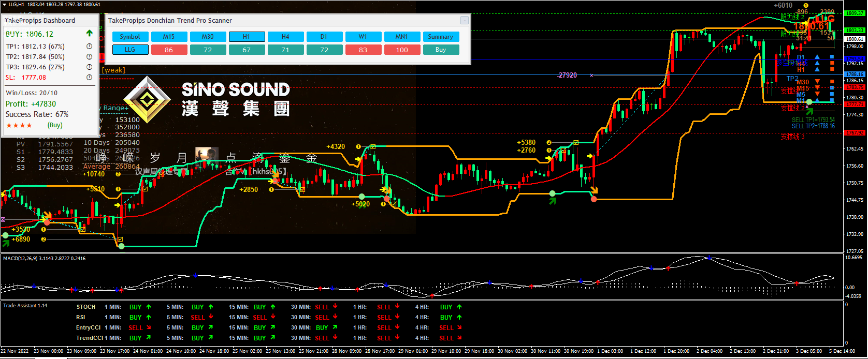Image resolution: width=868 pixels, height=359 pixels.
Task: Click the 28 Nov 09:00 time axis label
Action: pos(346,351)
